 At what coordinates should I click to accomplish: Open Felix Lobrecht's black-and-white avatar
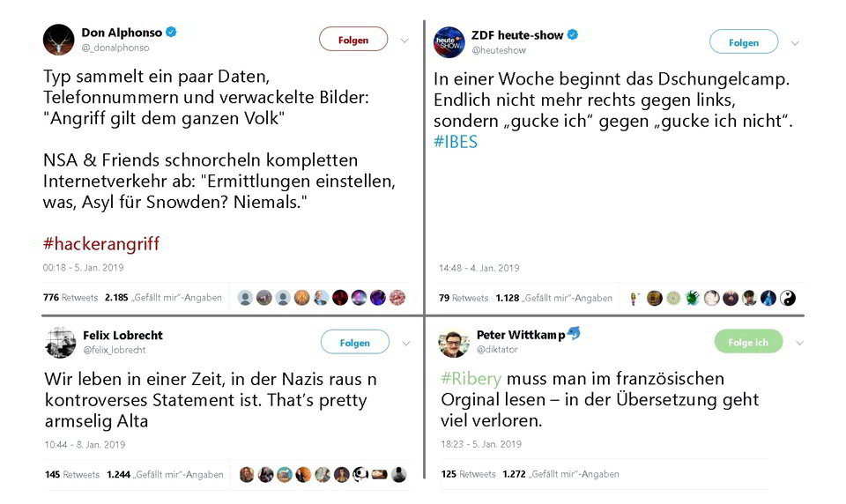(x=60, y=343)
